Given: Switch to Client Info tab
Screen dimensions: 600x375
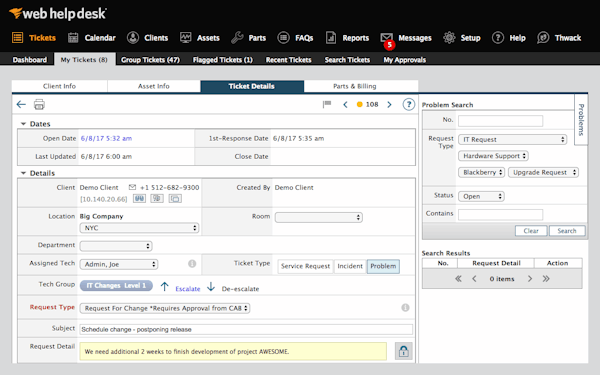Looking at the screenshot, I should [x=59, y=86].
